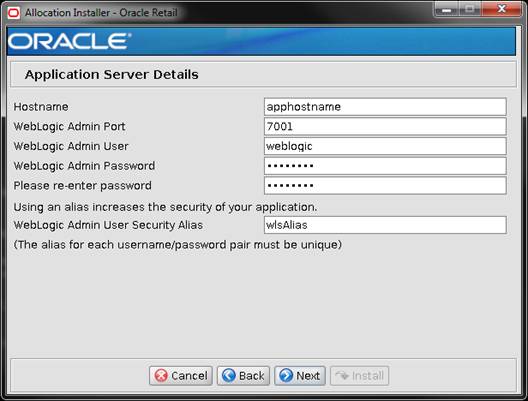Click the Oracle Retail window title icon
This screenshot has width=528, height=401.
(x=13, y=13)
